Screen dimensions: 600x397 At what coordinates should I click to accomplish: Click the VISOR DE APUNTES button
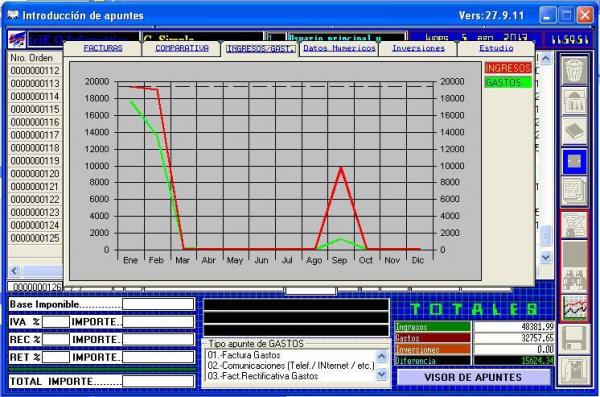tap(473, 377)
